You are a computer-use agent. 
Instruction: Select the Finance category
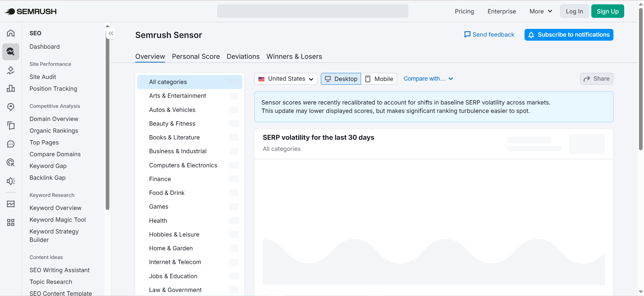point(190,179)
